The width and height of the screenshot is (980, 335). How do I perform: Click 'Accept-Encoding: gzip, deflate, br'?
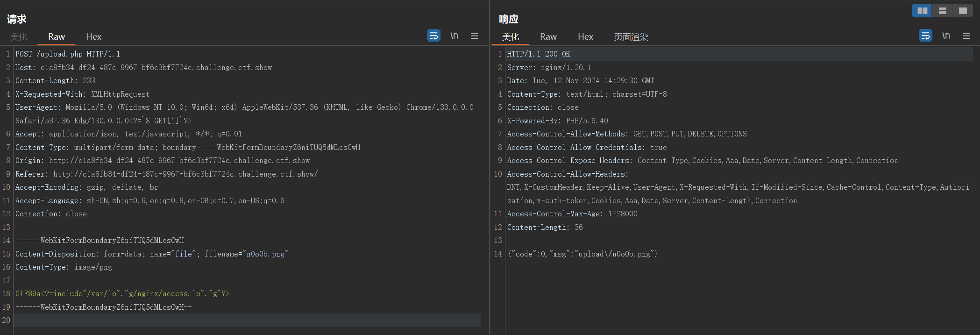point(87,187)
